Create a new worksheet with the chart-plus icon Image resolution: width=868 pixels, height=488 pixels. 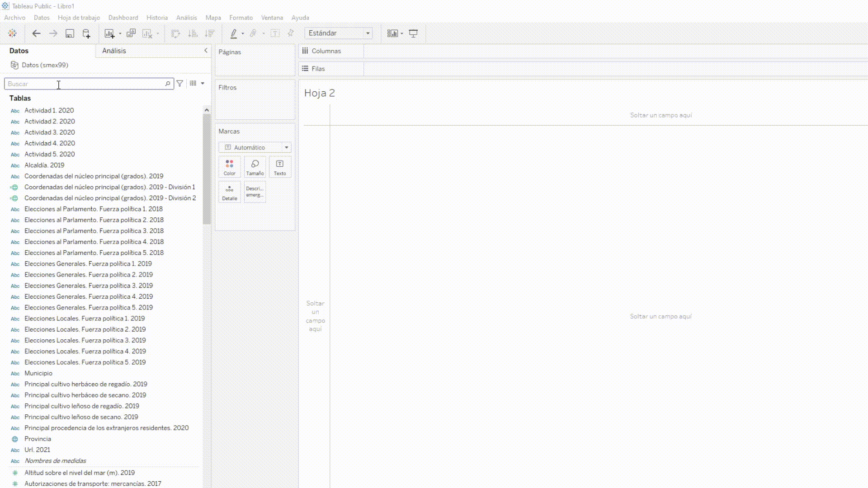point(109,33)
